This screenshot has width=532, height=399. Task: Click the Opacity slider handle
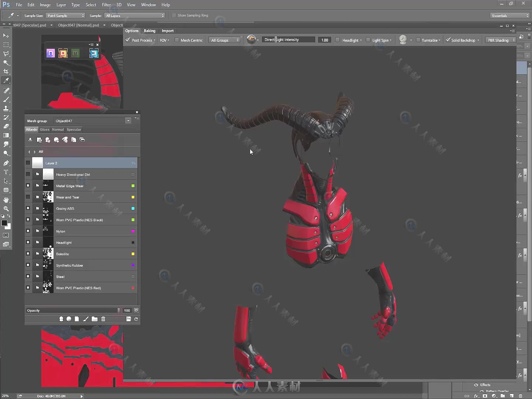point(119,310)
